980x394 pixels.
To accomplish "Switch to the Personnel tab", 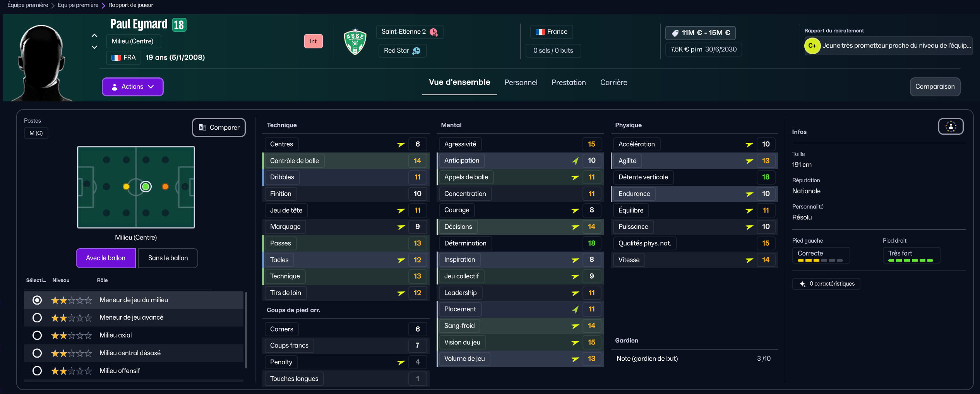I will tap(521, 82).
